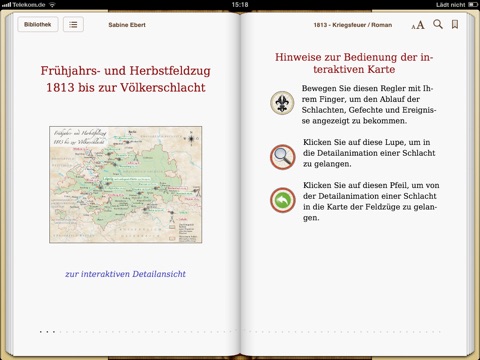Tap the Wi-Fi status icon

pyautogui.click(x=52, y=5)
